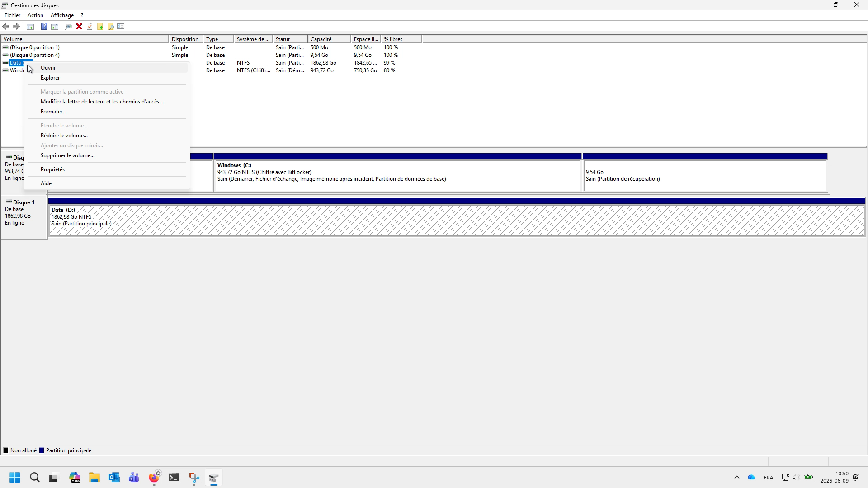Open the Terminal taskbar icon
The image size is (868, 488).
tap(174, 478)
